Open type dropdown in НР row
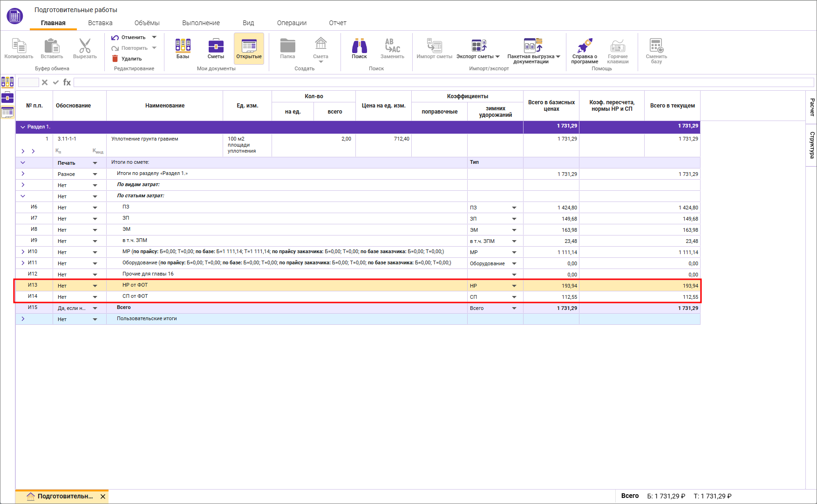The width and height of the screenshot is (817, 504). point(514,286)
